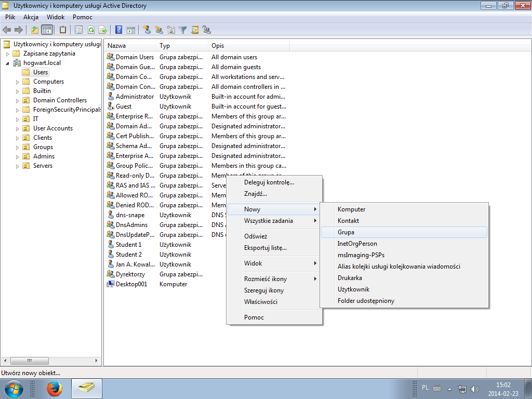
Task: Click the network tray icon
Action: (462, 389)
